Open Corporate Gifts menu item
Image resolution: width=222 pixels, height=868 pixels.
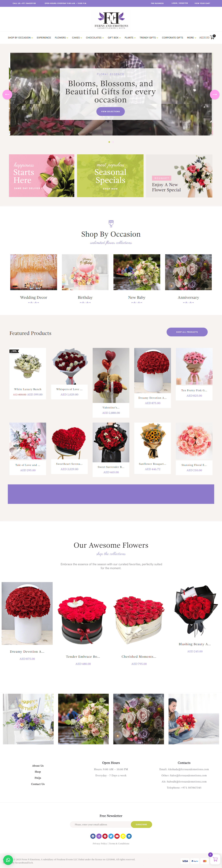(172, 38)
